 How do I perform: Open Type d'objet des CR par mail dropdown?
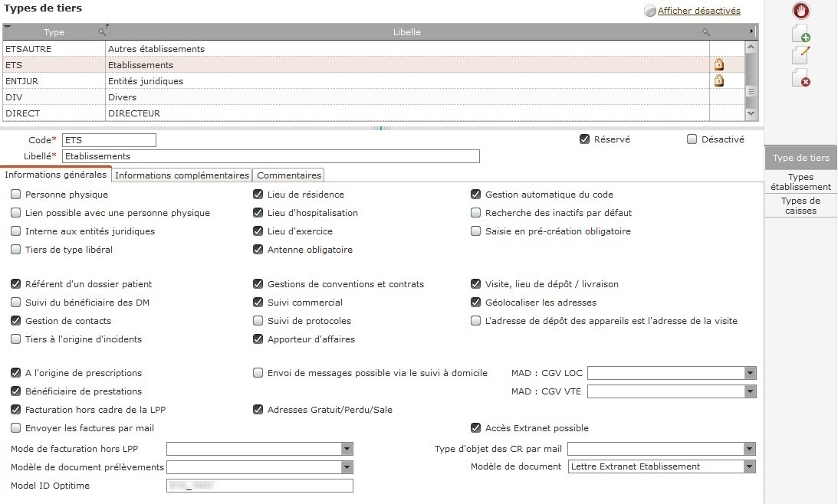click(x=750, y=449)
